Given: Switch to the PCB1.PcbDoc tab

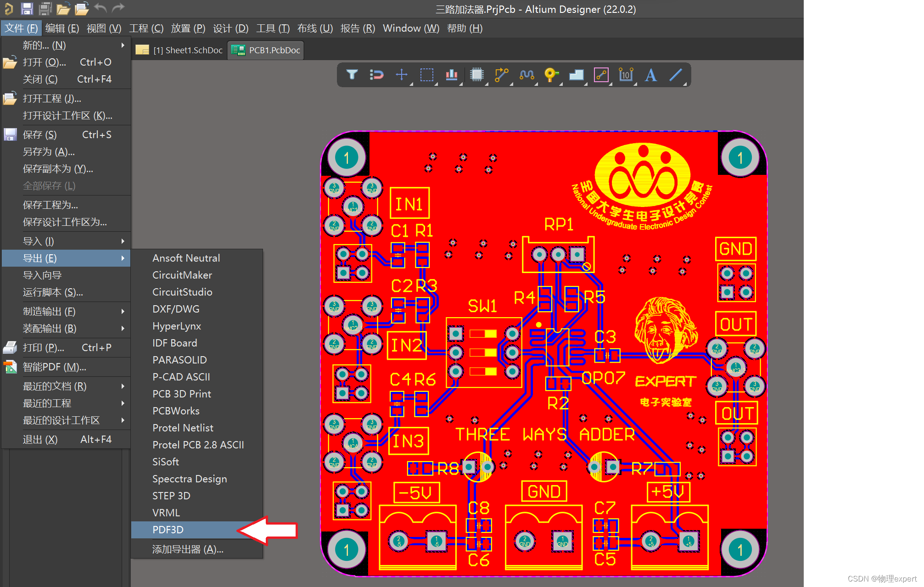Looking at the screenshot, I should click(266, 50).
